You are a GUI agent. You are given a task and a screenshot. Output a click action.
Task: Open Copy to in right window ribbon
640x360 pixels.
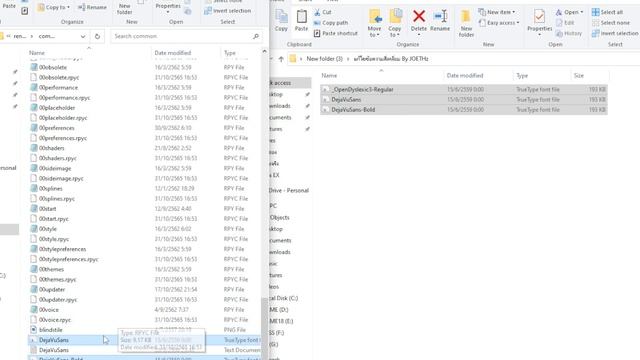tap(395, 24)
